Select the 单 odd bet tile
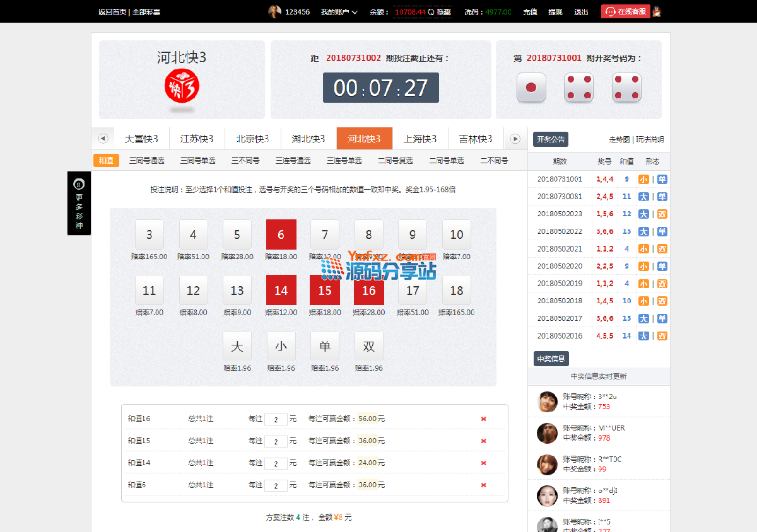 pyautogui.click(x=325, y=346)
